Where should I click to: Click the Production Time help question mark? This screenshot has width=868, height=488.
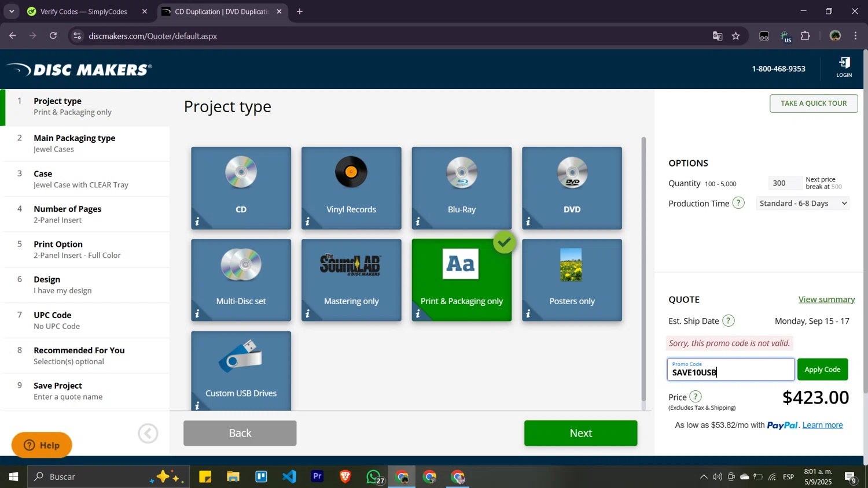[x=738, y=203]
